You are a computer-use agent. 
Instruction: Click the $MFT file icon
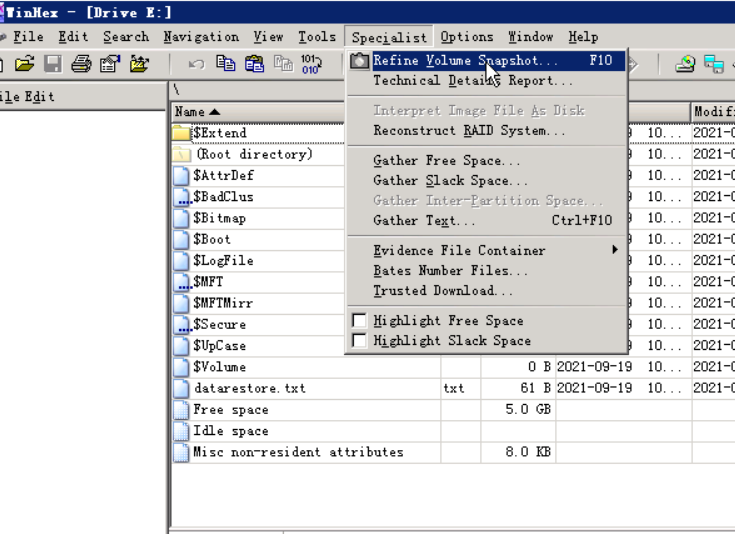click(181, 282)
